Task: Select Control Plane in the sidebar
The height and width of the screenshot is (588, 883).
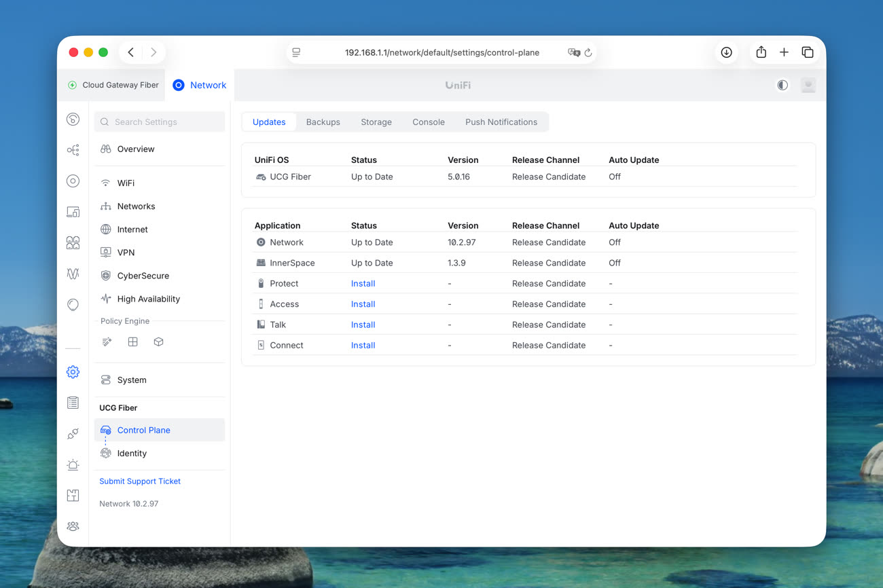Action: (160, 430)
